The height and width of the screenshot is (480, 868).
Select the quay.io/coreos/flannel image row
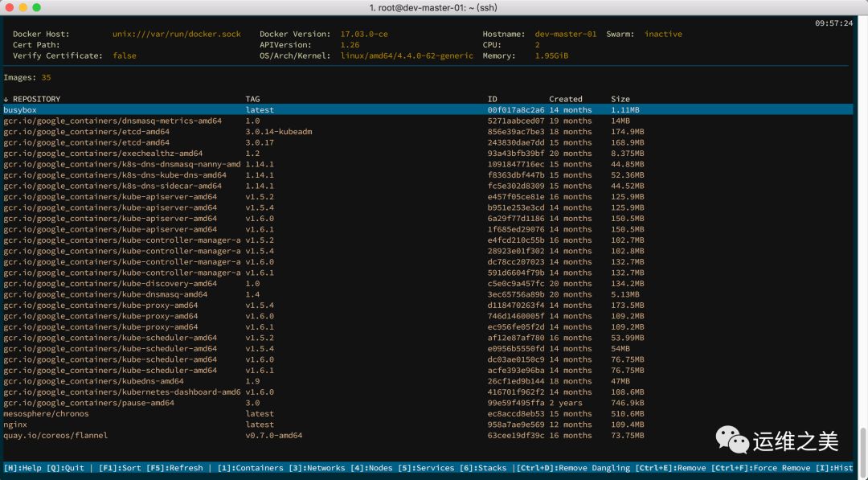428,435
